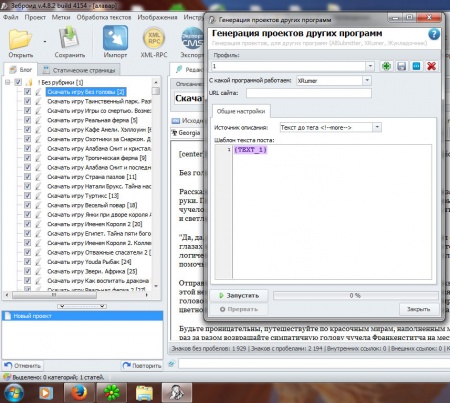Toggle checkbox for Скачать игру Именем Короля 2 [20]

(27, 224)
